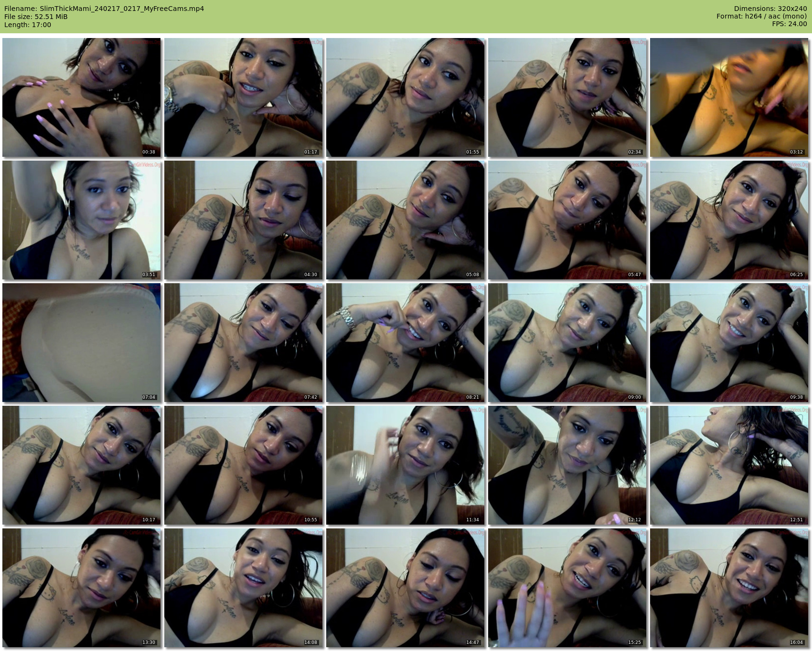Select the waving hand frame at 15:25
Viewport: 812px width, 651px height.
coord(567,588)
